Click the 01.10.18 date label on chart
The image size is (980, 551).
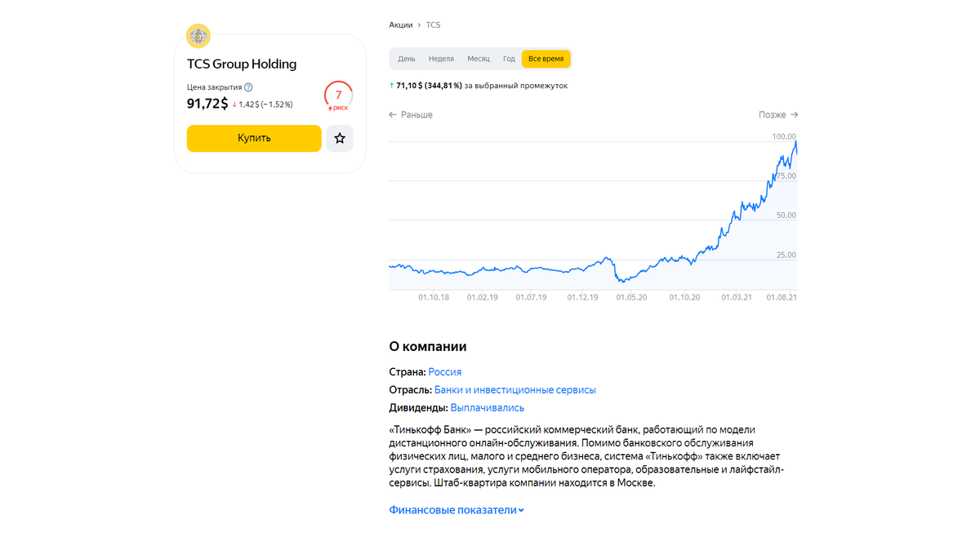click(434, 298)
